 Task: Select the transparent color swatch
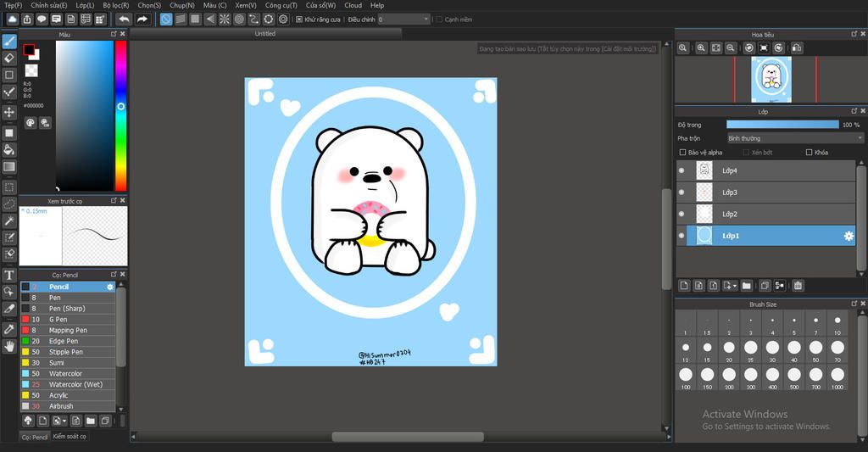(x=31, y=71)
